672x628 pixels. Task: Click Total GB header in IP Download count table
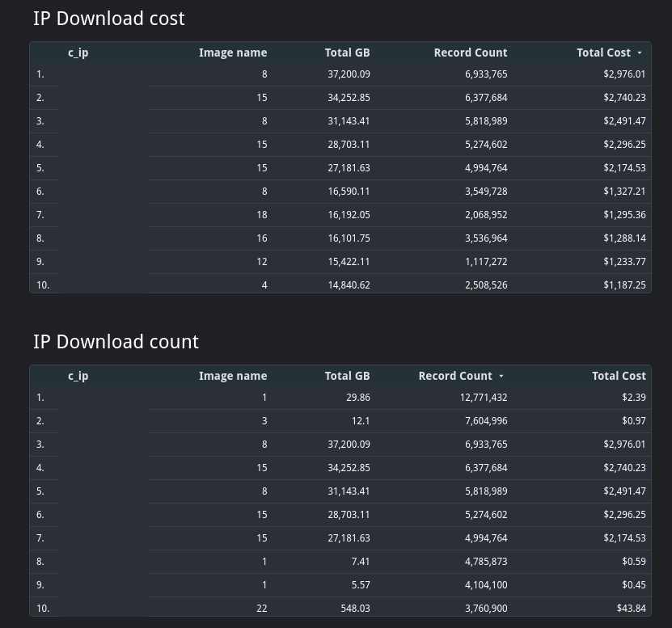(347, 376)
